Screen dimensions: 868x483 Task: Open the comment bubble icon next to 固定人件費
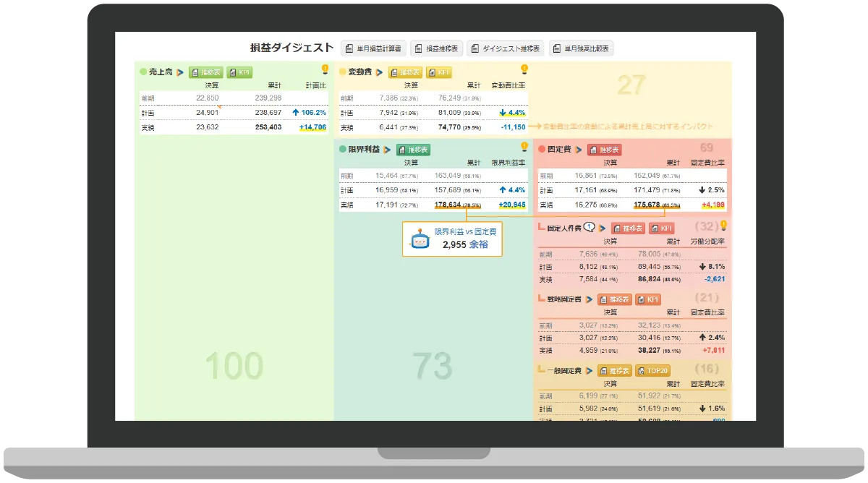pos(589,226)
